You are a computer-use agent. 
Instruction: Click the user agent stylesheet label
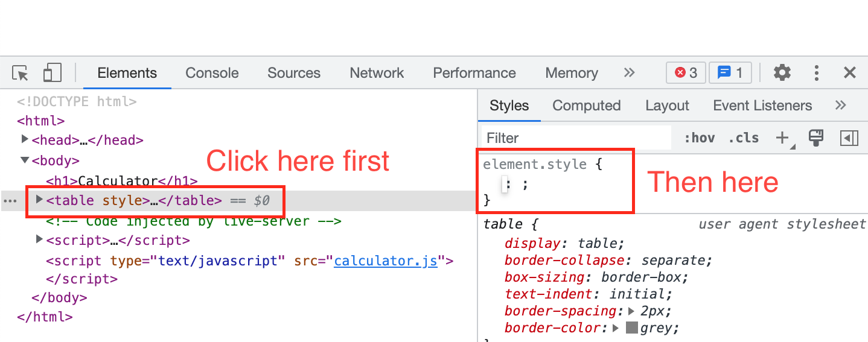[783, 224]
